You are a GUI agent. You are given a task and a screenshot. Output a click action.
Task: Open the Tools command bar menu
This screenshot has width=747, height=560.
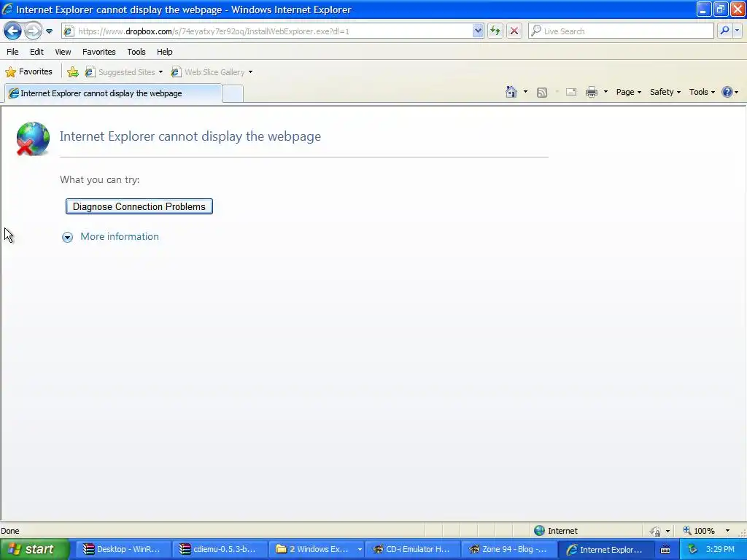tap(702, 93)
